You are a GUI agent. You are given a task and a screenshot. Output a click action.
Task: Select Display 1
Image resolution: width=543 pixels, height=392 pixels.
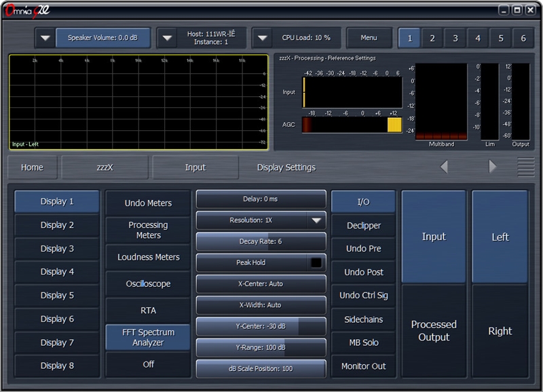[57, 201]
